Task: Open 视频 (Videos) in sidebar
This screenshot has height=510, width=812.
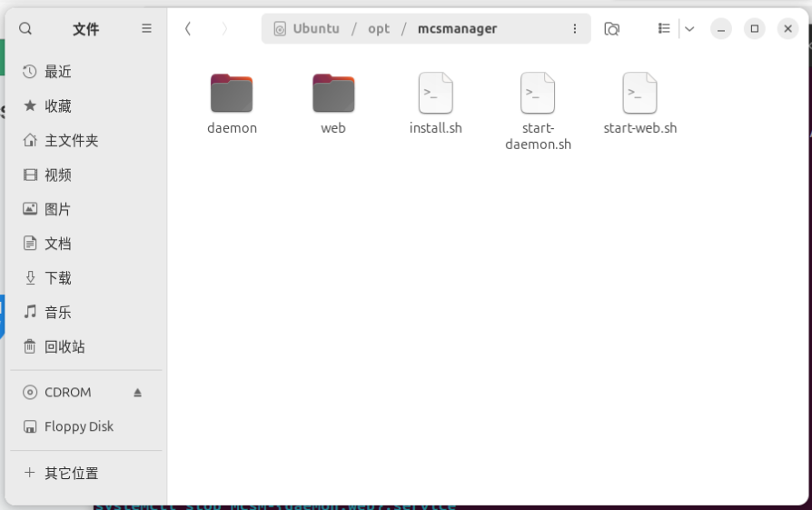Action: tap(86, 175)
